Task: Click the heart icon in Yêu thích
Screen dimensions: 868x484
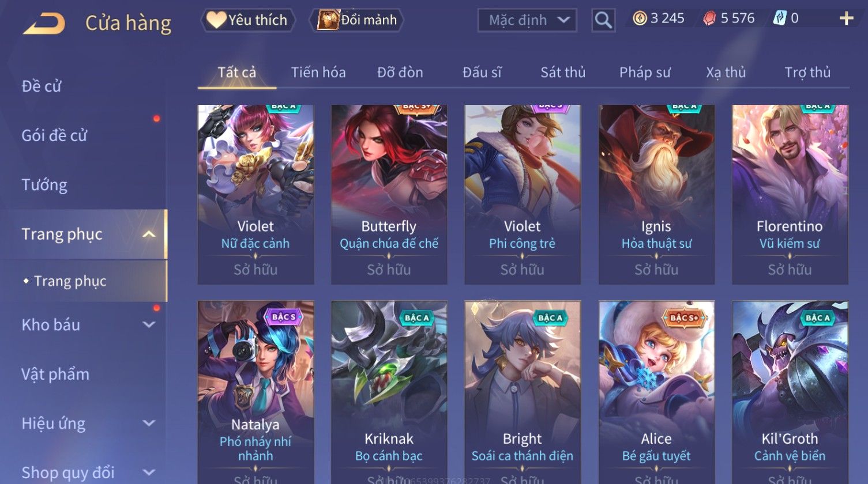Action: pos(216,20)
